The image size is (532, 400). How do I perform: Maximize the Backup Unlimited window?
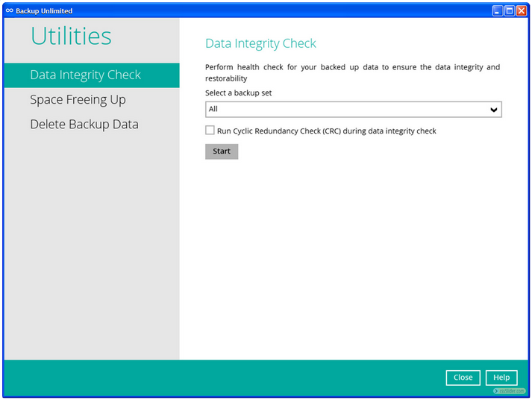[x=510, y=10]
